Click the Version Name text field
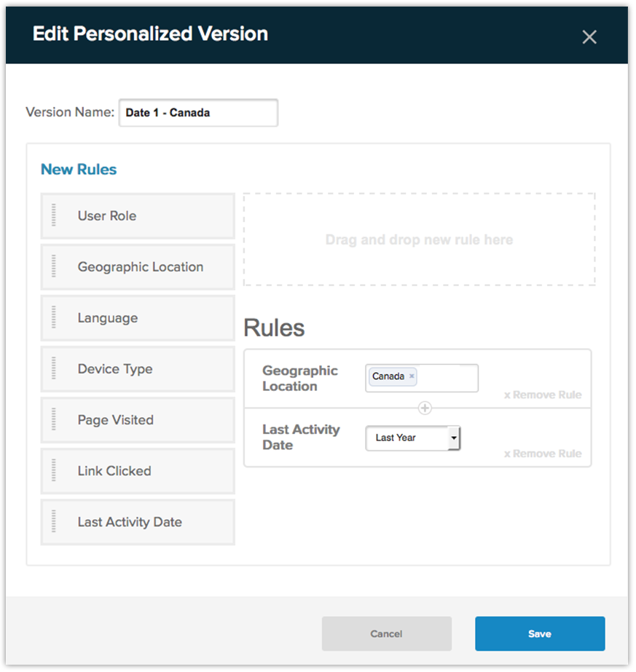This screenshot has width=636, height=672. [198, 113]
